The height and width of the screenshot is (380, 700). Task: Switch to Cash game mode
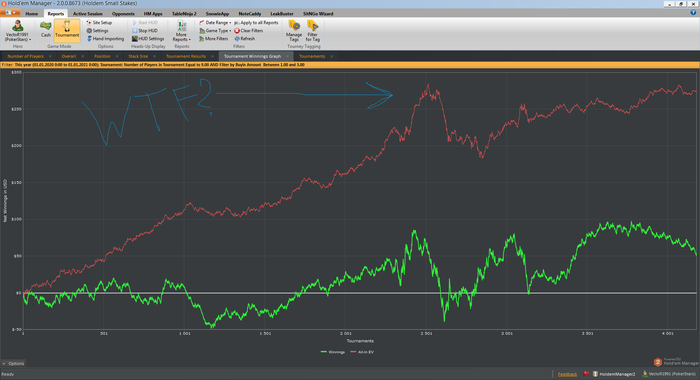46,29
